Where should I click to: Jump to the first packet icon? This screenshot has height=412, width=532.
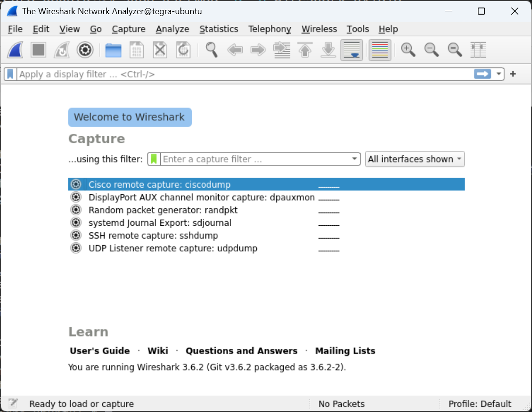tap(305, 50)
